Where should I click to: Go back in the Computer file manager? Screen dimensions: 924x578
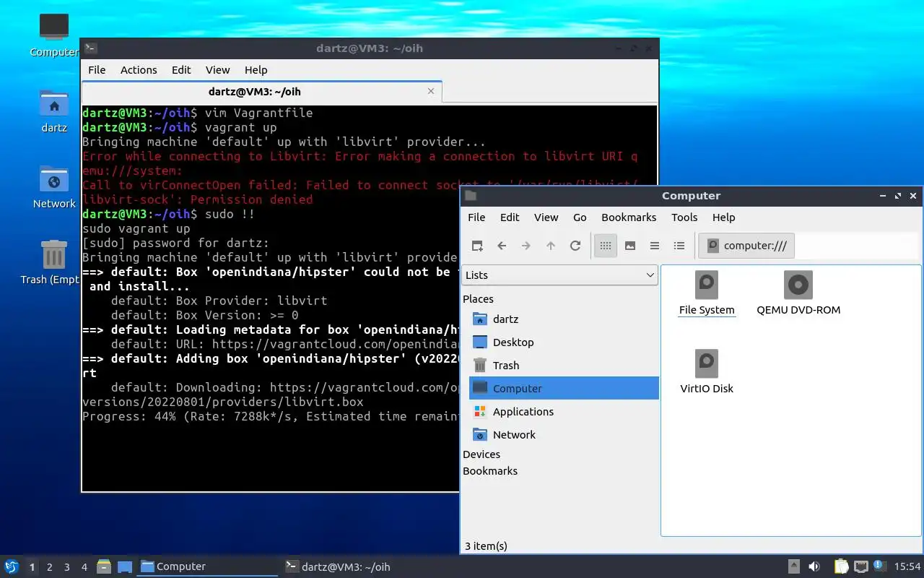tap(502, 246)
